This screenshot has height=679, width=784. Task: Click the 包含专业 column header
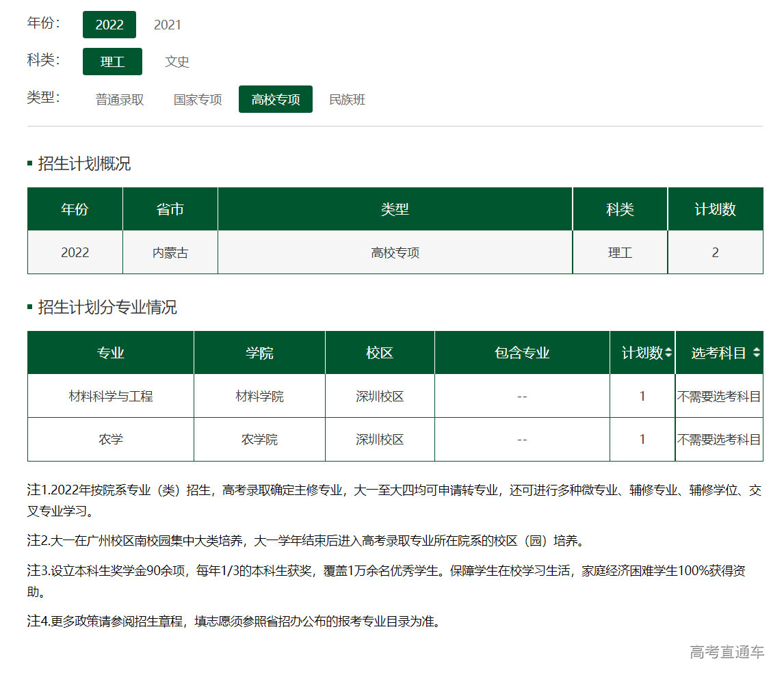pyautogui.click(x=522, y=353)
